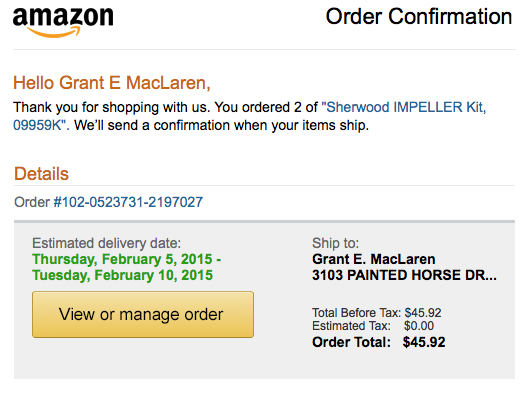
Task: Click the Estimated delivery date label
Action: click(x=107, y=243)
